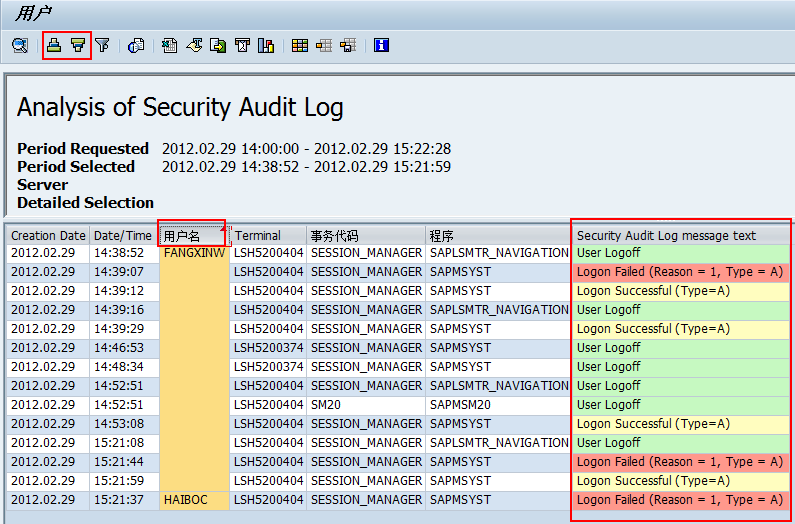Click the details magnifier icon
795x524 pixels.
tap(19, 45)
